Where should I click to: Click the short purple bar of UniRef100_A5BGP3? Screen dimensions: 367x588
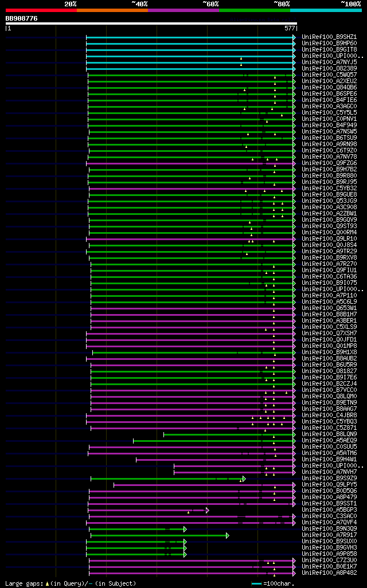(148, 511)
